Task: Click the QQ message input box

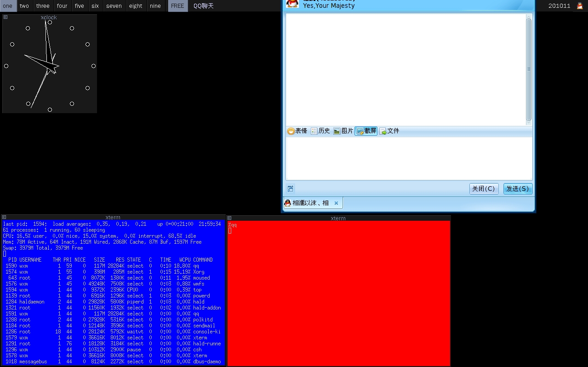Action: tap(409, 158)
